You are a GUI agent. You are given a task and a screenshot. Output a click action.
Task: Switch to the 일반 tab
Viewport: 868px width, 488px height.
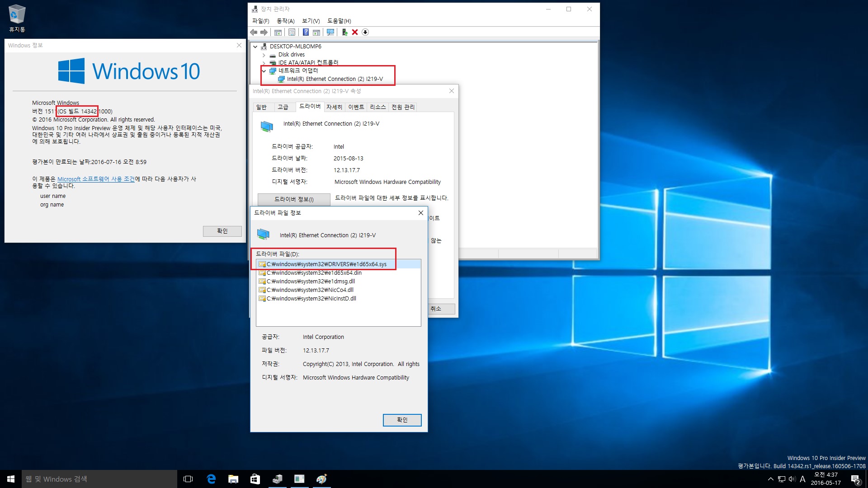coord(262,107)
